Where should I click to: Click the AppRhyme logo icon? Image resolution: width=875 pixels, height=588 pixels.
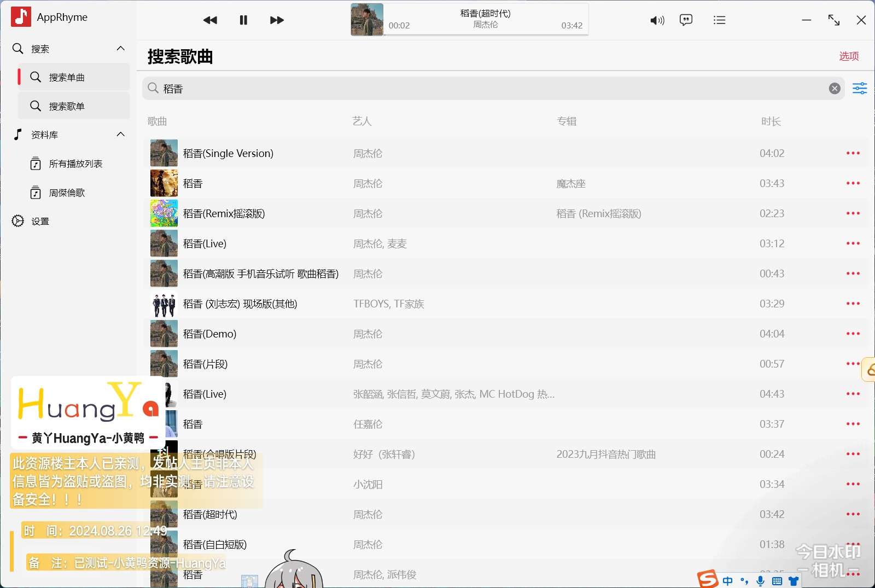21,17
